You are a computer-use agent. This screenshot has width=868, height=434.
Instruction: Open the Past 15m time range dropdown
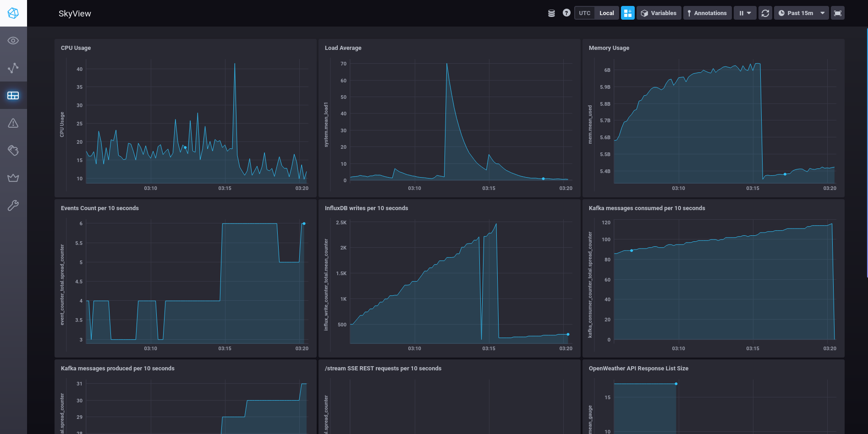(x=801, y=13)
